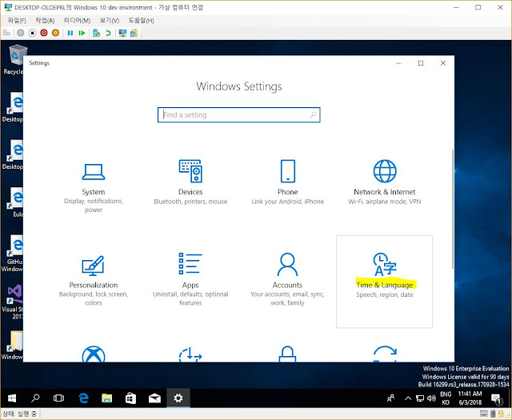
Task: Open the 보기(V) menu
Action: tap(110, 21)
